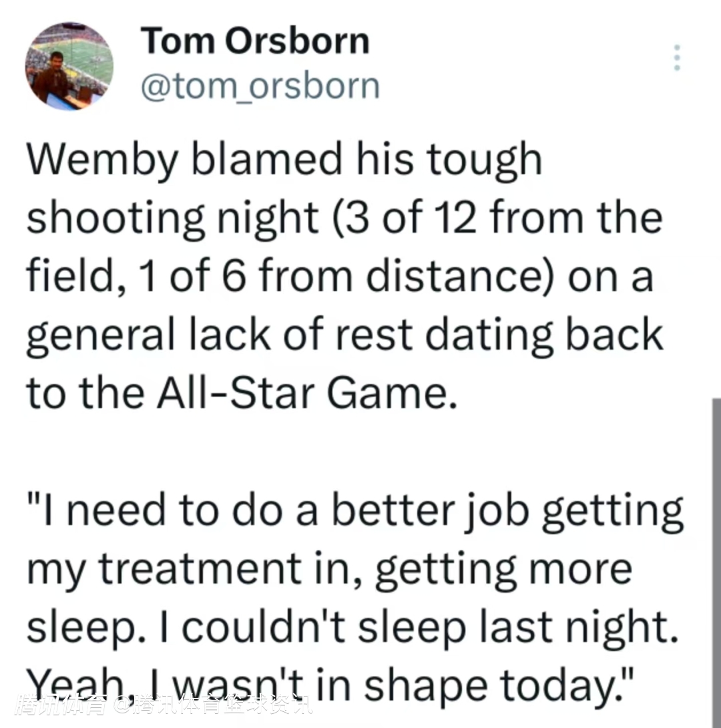Click the "3 of 12 from the" text
The width and height of the screenshot is (721, 728).
501,218
